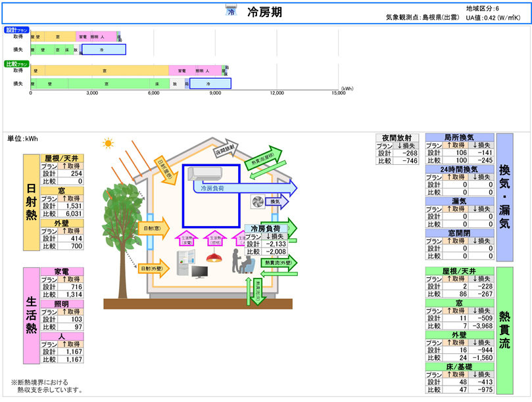Click the 冷房 segment in 設計 loss bar
532x402 pixels.
coord(103,49)
